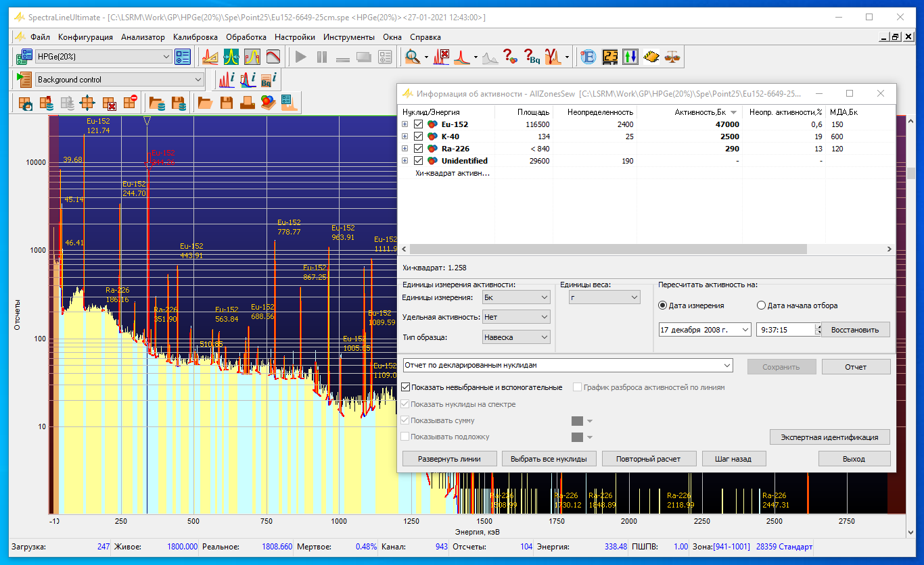Select 'Дата начала отбора' radio button
Viewport: 924px width, 565px height.
[761, 305]
